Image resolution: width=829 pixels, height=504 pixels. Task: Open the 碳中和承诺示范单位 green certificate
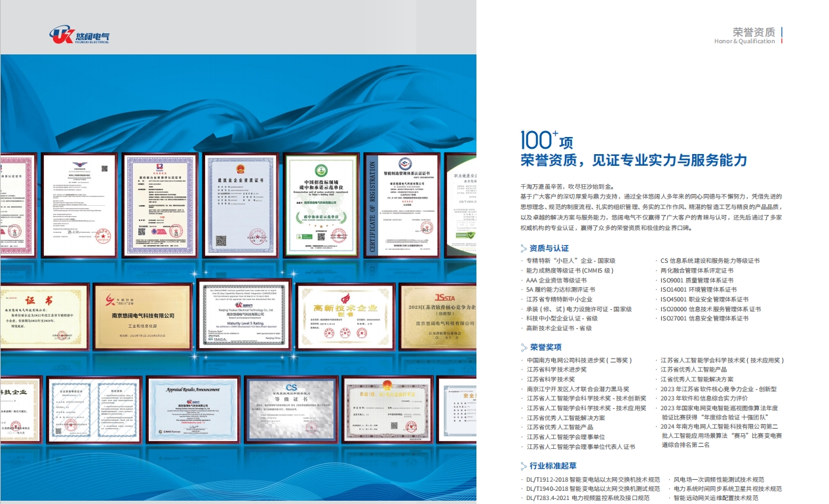[x=321, y=204]
